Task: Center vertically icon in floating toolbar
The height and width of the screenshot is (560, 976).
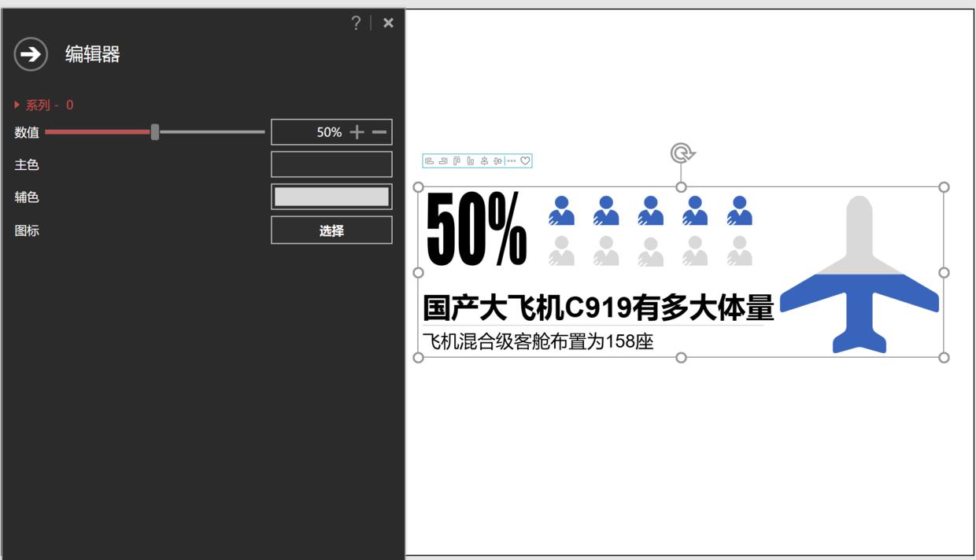Action: (x=498, y=160)
